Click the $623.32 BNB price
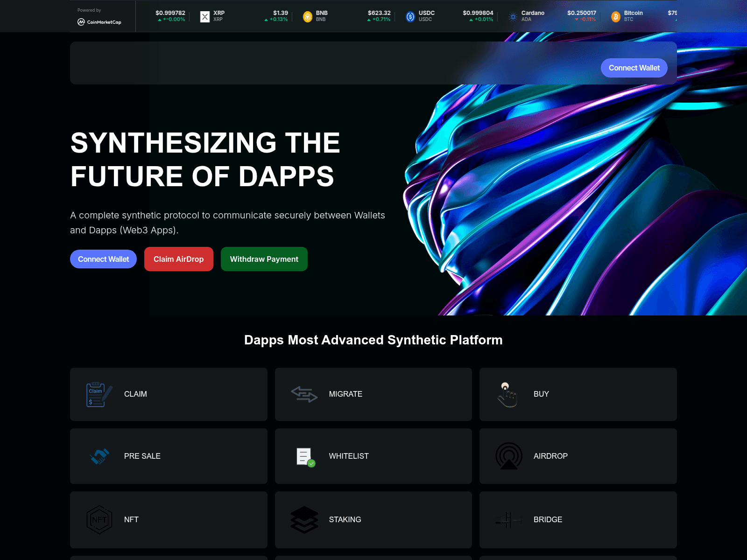This screenshot has width=747, height=560. (x=379, y=13)
